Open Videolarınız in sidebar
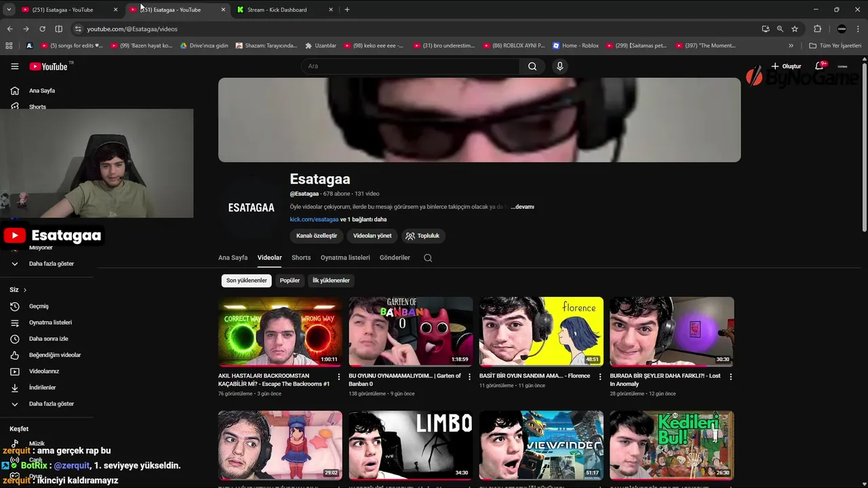This screenshot has height=488, width=868. pyautogui.click(x=44, y=371)
